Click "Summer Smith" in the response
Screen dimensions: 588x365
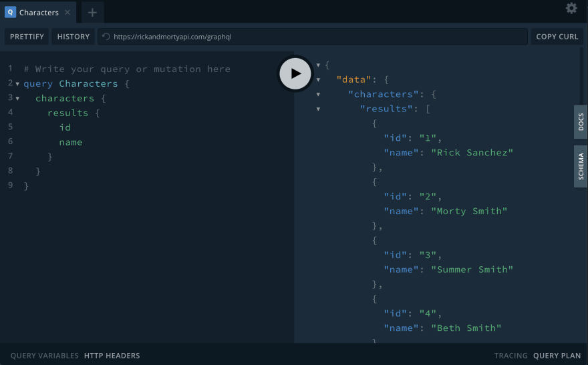[x=472, y=270]
